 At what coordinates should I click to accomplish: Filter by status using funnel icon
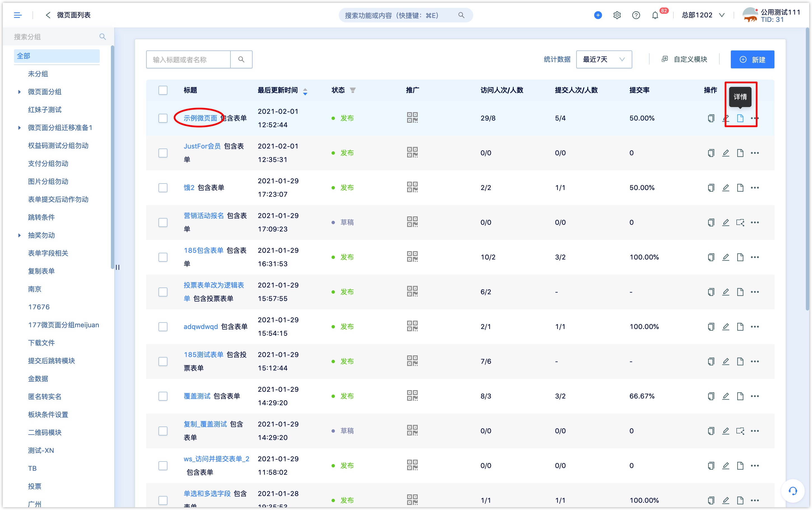click(x=353, y=90)
